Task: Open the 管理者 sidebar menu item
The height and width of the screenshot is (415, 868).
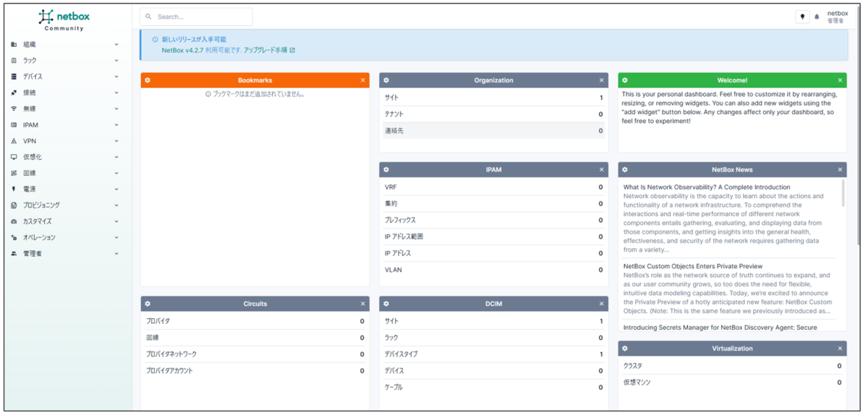Action: [x=65, y=254]
